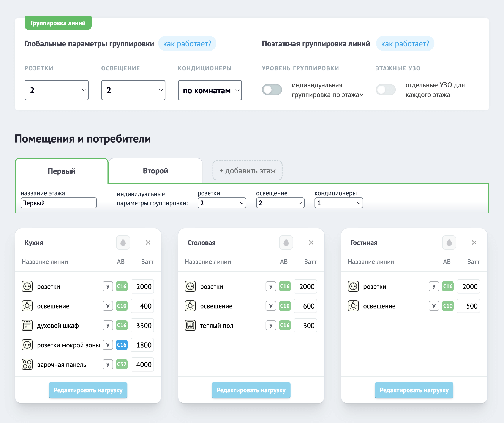The height and width of the screenshot is (423, 504).
Task: Switch to the Второй floor tab
Action: tap(156, 171)
